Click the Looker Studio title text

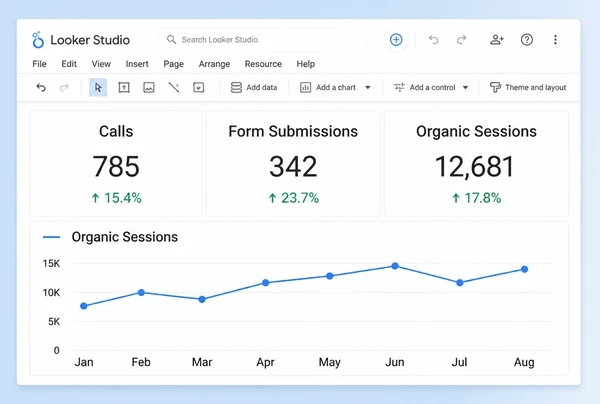click(90, 40)
